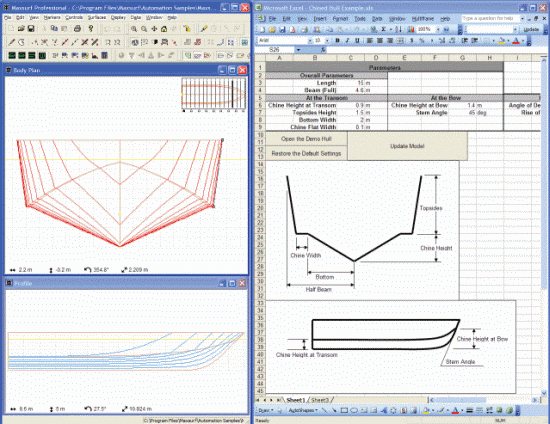550x424 pixels.
Task: Click Home view icon in Maxsurf
Action: tap(164, 29)
